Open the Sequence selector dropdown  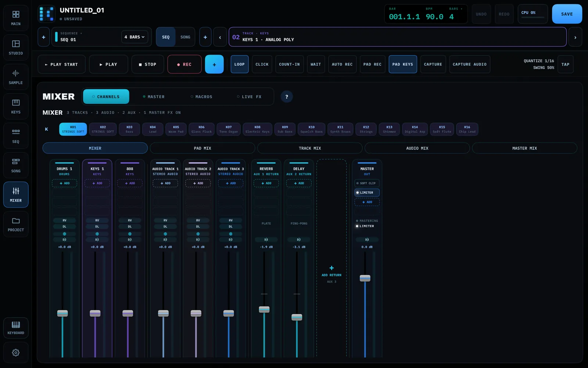tap(86, 37)
